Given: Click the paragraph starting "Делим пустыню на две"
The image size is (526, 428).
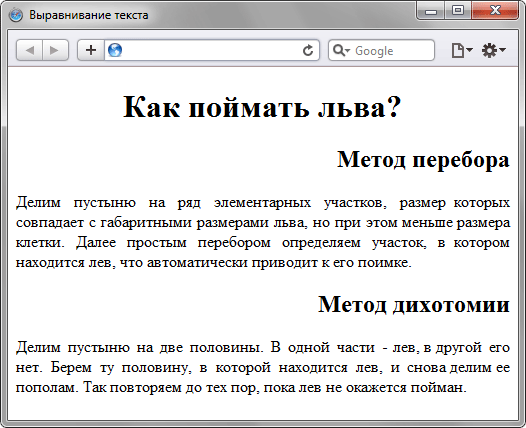Looking at the screenshot, I should [263, 367].
